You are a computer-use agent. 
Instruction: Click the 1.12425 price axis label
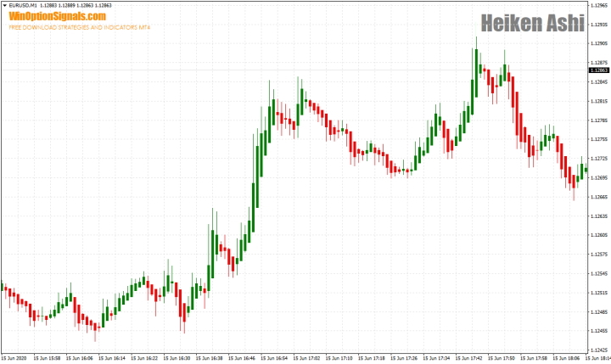598,350
